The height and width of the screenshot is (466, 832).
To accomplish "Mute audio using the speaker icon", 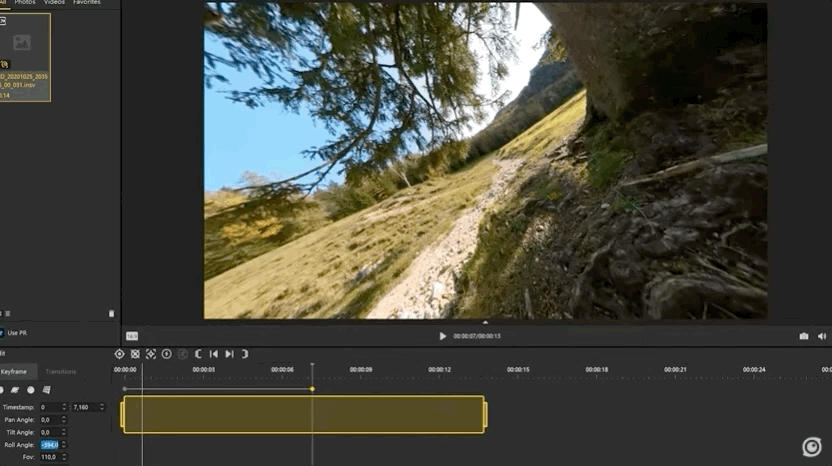I will tap(822, 336).
